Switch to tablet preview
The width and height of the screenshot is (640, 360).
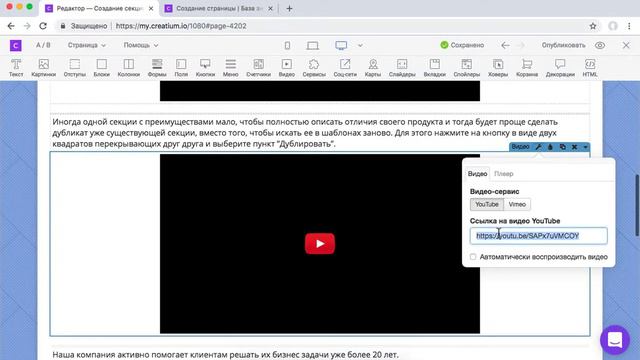(x=313, y=45)
